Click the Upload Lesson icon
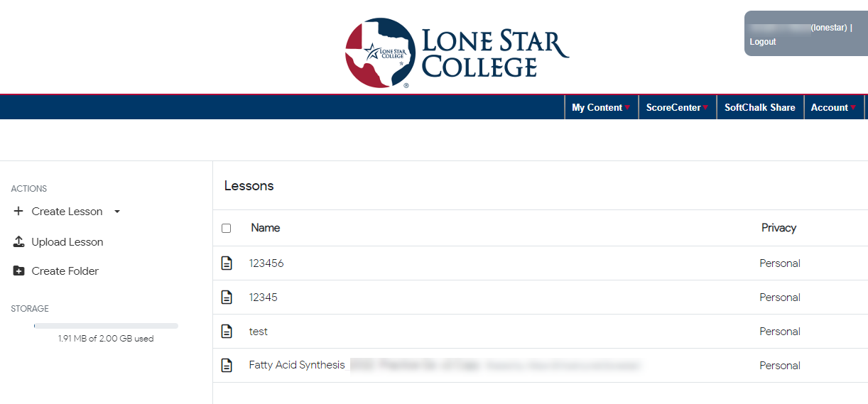868x404 pixels. [19, 242]
